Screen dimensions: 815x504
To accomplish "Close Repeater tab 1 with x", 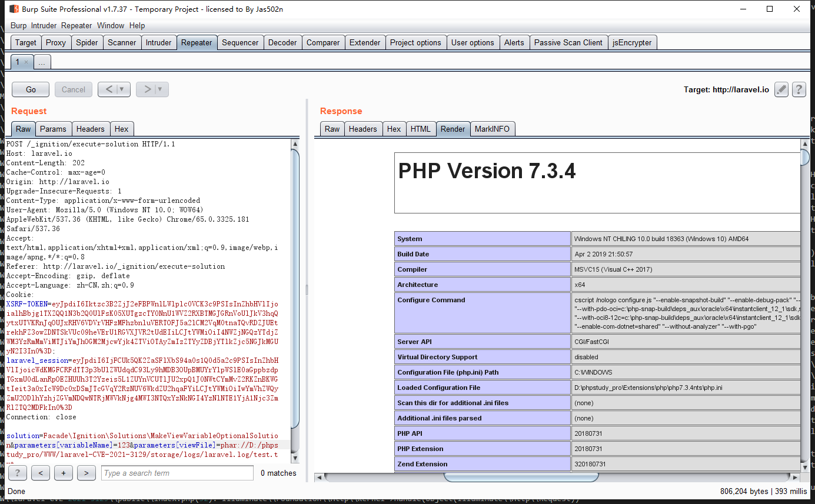I will [x=26, y=62].
